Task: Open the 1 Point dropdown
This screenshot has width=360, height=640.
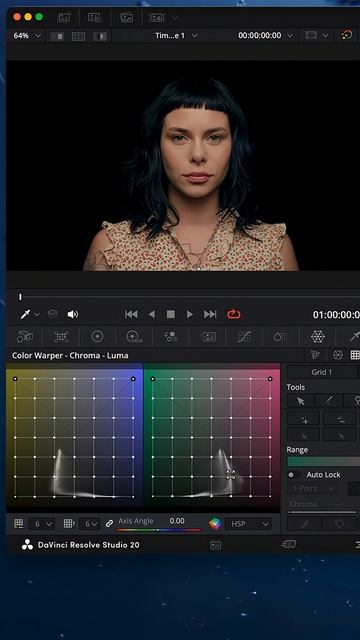Action: (312, 489)
